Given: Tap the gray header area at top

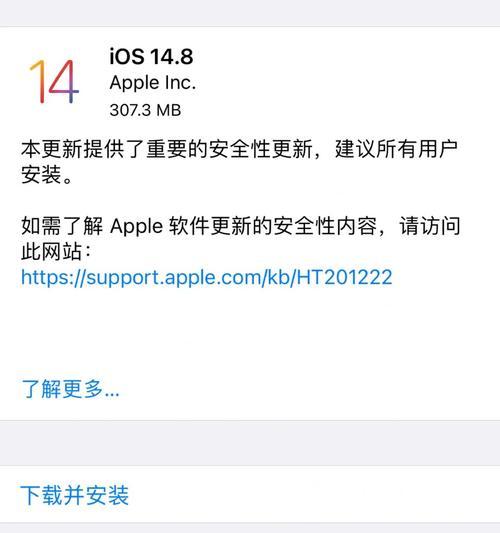Looking at the screenshot, I should [250, 13].
